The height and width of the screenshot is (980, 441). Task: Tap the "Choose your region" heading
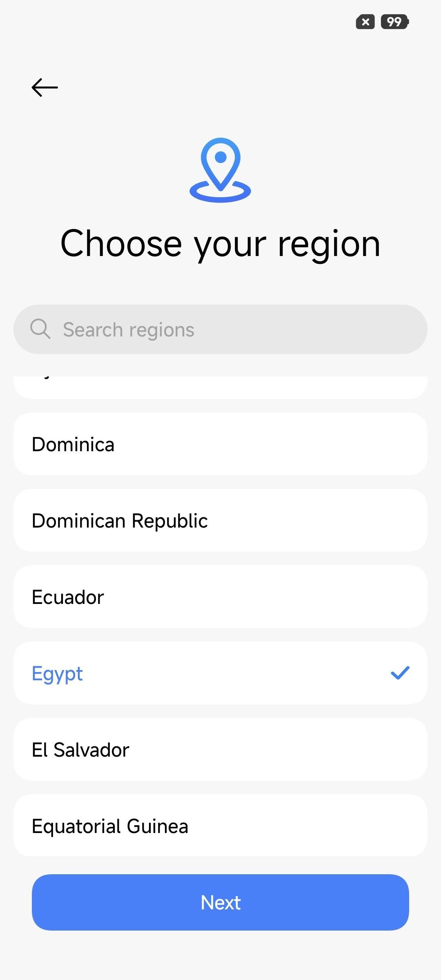tap(220, 243)
